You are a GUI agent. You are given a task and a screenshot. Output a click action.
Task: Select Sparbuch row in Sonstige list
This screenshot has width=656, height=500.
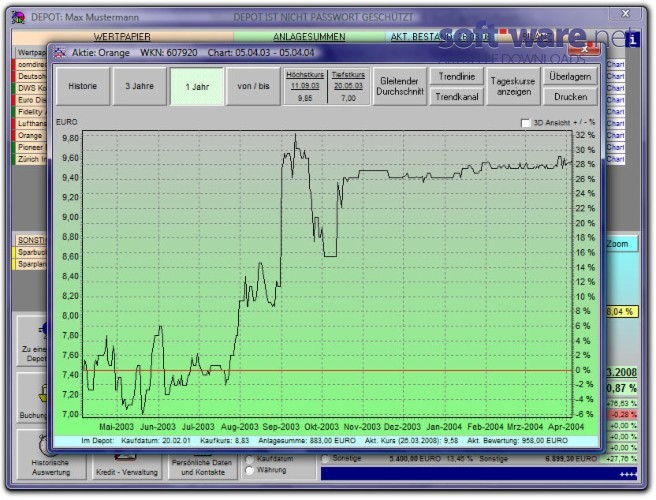[31, 252]
